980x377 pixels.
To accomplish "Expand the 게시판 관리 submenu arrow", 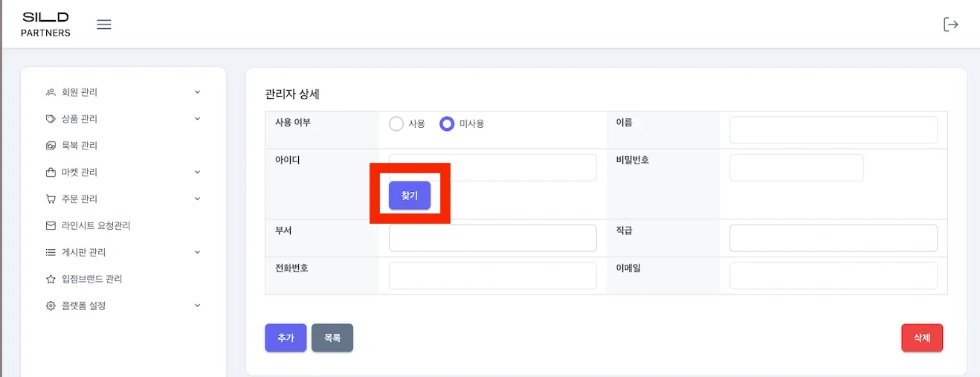I will point(197,252).
